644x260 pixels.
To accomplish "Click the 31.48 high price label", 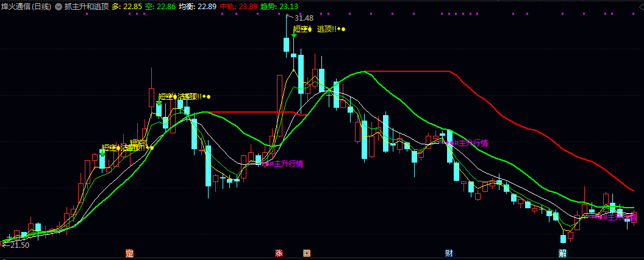I will [x=304, y=18].
